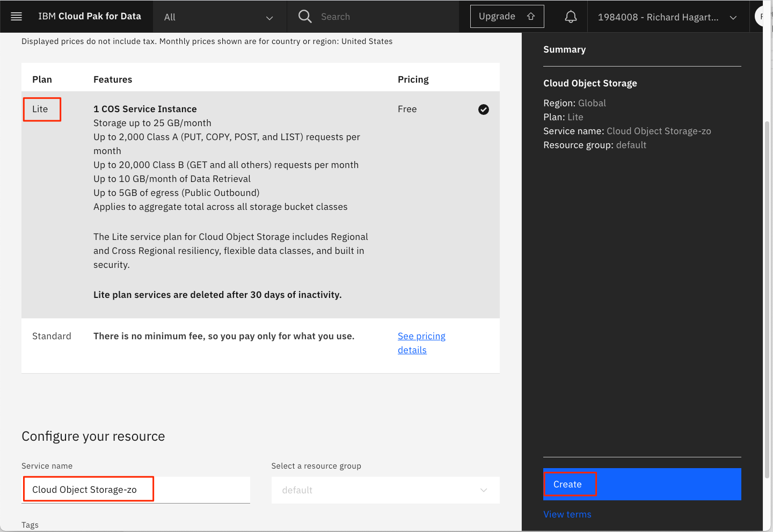The width and height of the screenshot is (773, 532).
Task: Click the 'deleted after 30 days of inactivity' notice
Action: click(x=217, y=295)
